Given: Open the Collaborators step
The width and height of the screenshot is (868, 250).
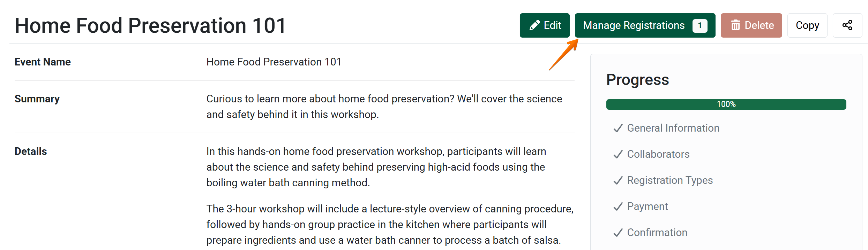Looking at the screenshot, I should point(658,154).
